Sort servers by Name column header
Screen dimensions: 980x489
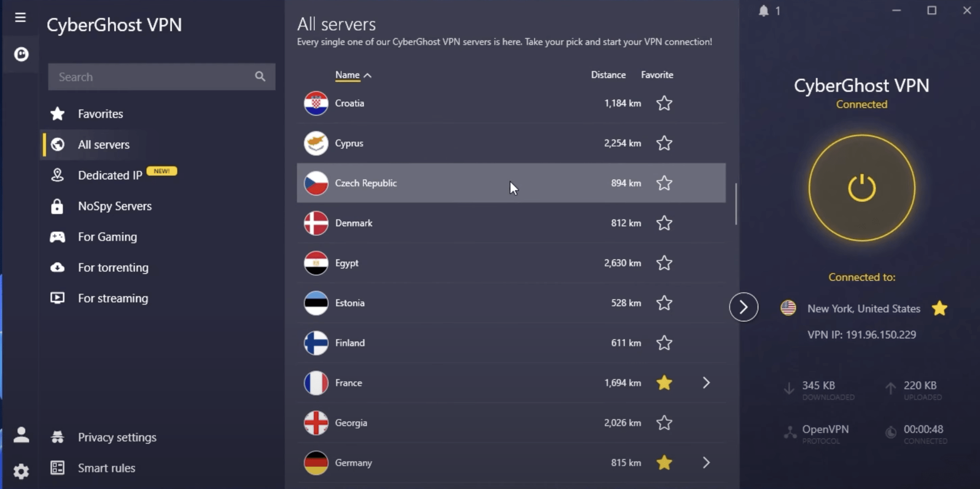348,75
